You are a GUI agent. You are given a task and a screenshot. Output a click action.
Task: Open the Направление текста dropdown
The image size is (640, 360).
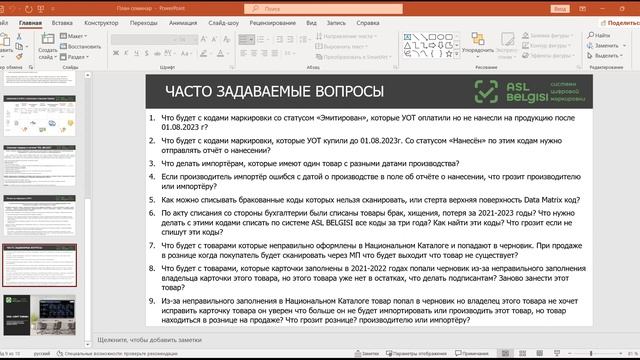click(347, 36)
